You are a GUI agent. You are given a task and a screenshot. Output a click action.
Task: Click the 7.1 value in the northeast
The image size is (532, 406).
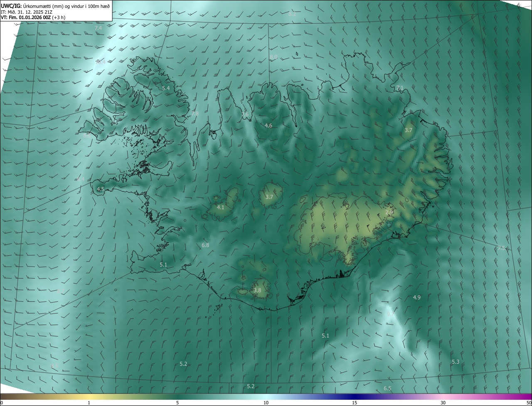400,88
